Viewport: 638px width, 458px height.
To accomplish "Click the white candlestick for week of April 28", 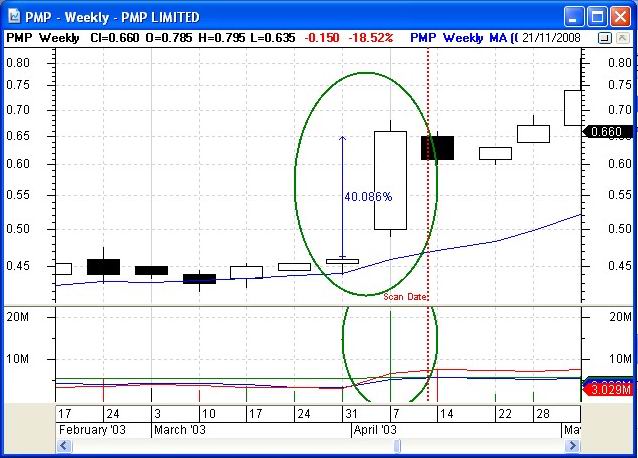I will click(x=533, y=134).
